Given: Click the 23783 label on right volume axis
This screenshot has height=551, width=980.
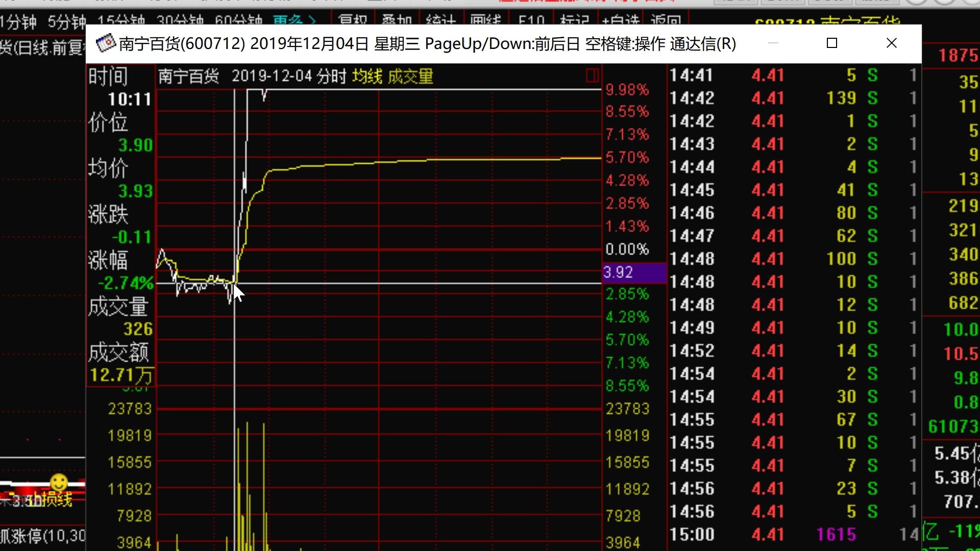Looking at the screenshot, I should tap(627, 409).
